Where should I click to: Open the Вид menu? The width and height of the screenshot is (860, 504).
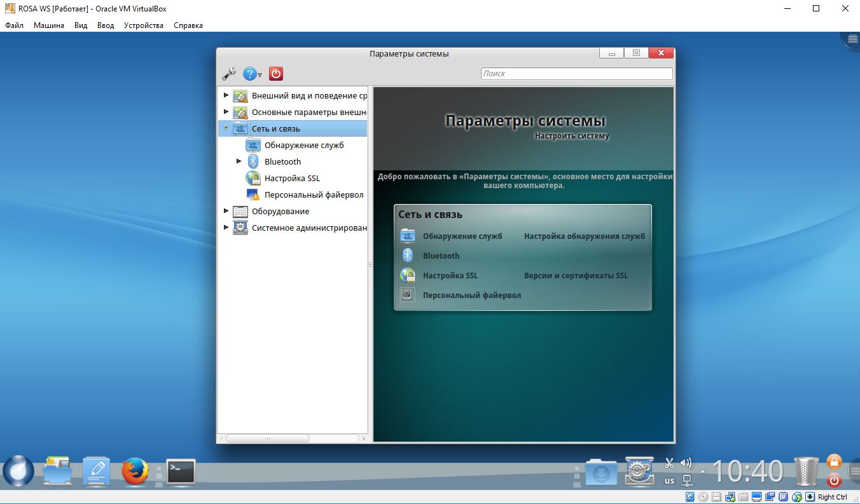81,25
